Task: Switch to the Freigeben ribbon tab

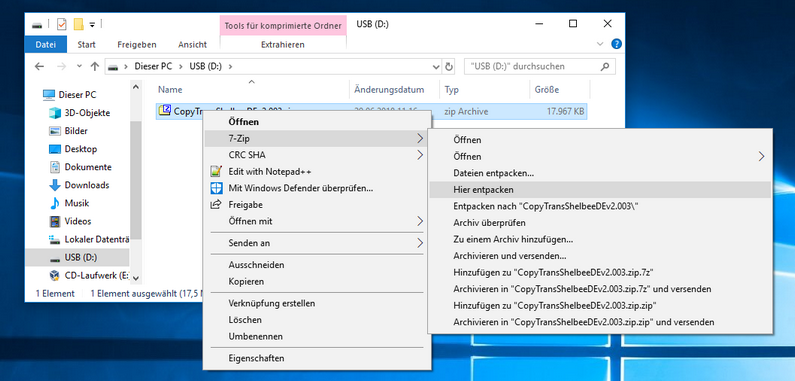Action: (x=137, y=44)
